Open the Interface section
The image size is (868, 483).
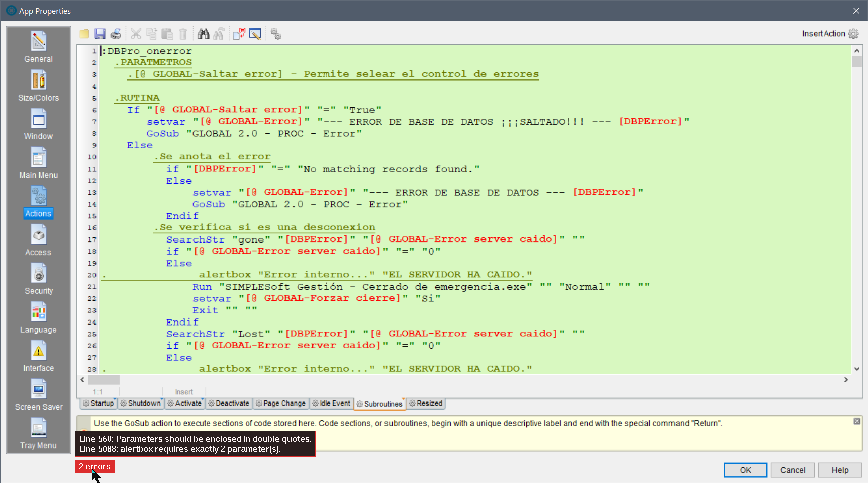[x=39, y=357]
